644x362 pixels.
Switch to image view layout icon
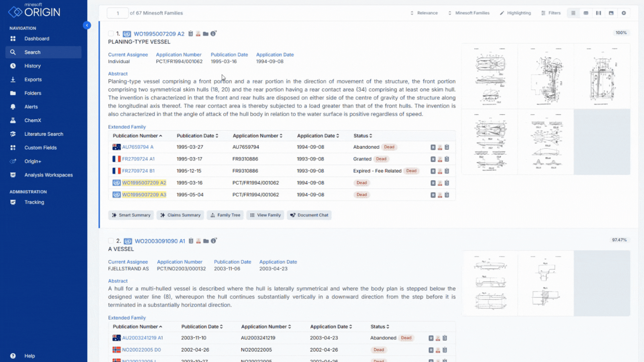click(611, 13)
